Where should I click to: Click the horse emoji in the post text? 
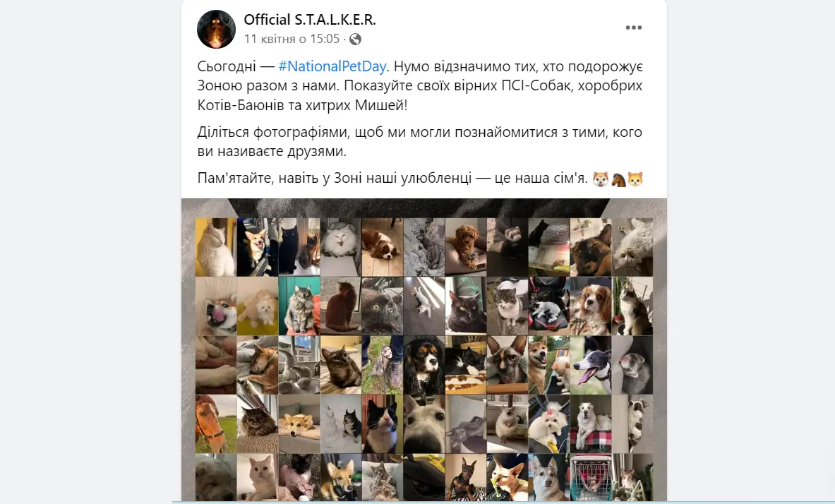pyautogui.click(x=618, y=179)
